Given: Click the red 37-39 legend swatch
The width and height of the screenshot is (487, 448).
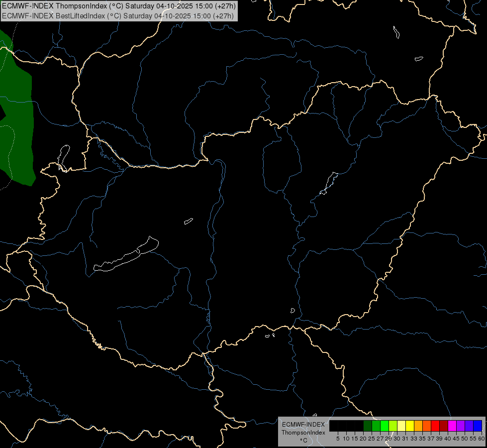Looking at the screenshot, I should pos(435,426).
